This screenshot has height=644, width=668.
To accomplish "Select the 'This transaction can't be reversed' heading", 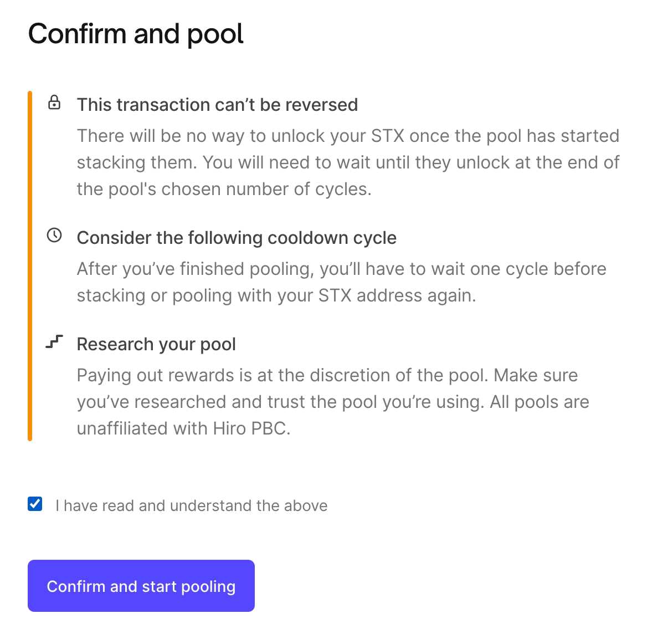I will coord(217,105).
